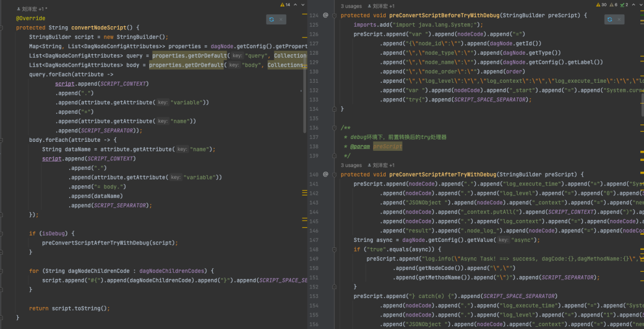
Task: Collapse the preConvertScriptAfterTryWithDebug method at line 140
Action: [x=335, y=175]
